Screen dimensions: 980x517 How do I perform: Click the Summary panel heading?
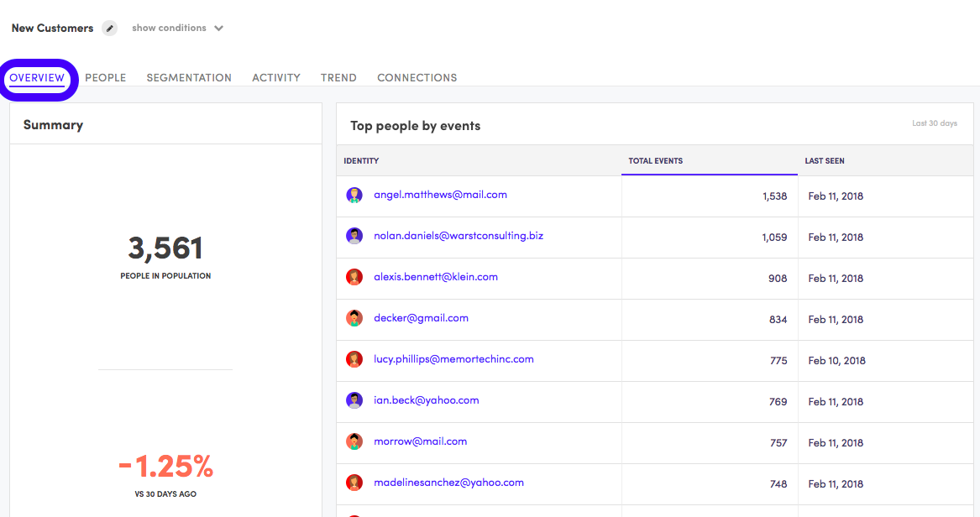53,125
